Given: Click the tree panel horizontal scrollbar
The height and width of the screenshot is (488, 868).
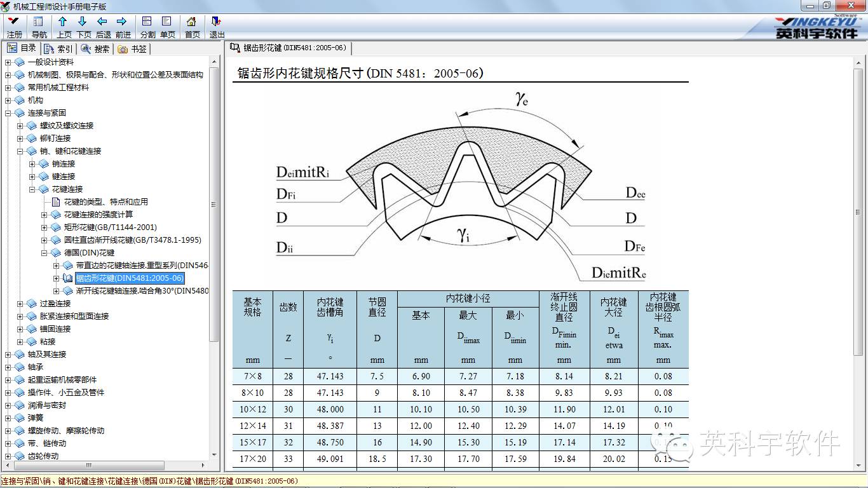Looking at the screenshot, I should pos(89,466).
